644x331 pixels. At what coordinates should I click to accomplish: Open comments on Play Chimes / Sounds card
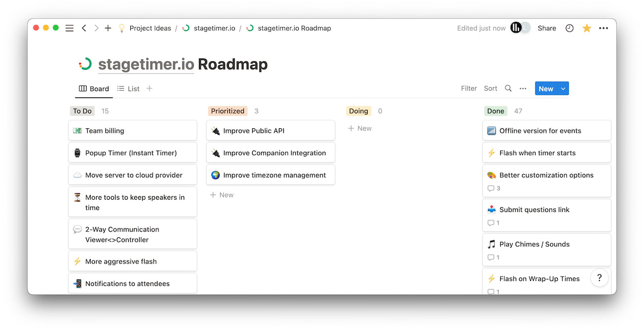pos(491,257)
